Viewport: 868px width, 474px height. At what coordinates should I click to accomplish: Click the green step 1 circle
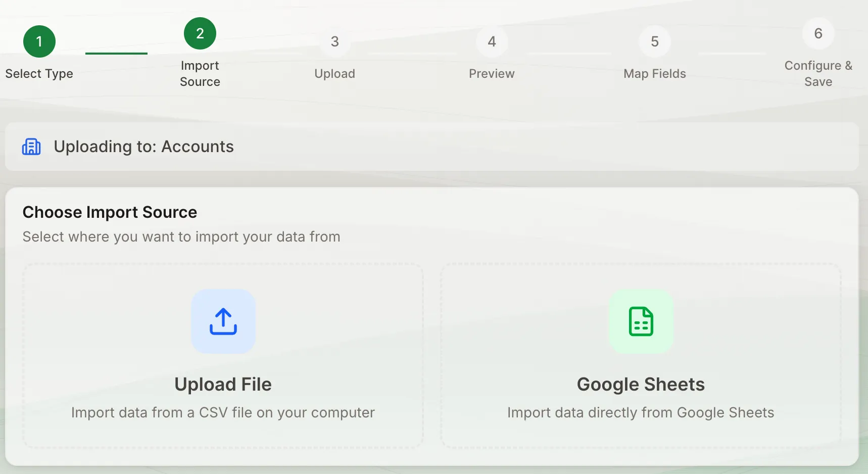tap(39, 41)
